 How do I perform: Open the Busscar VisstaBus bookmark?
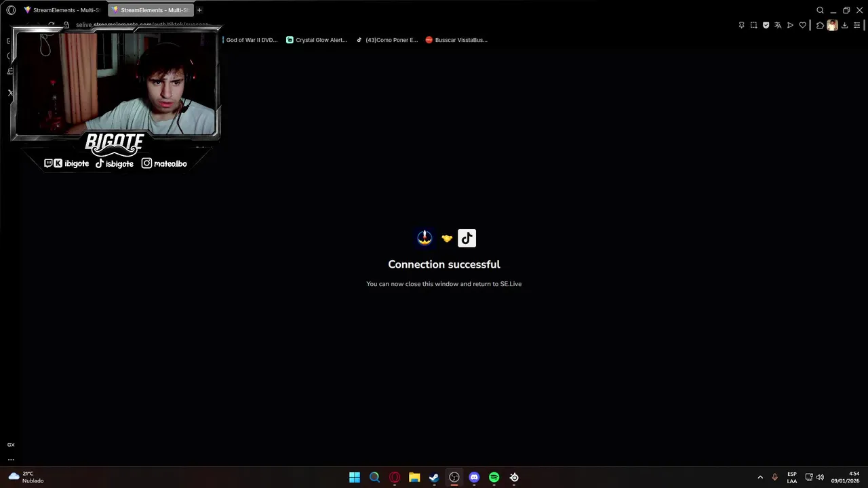456,40
